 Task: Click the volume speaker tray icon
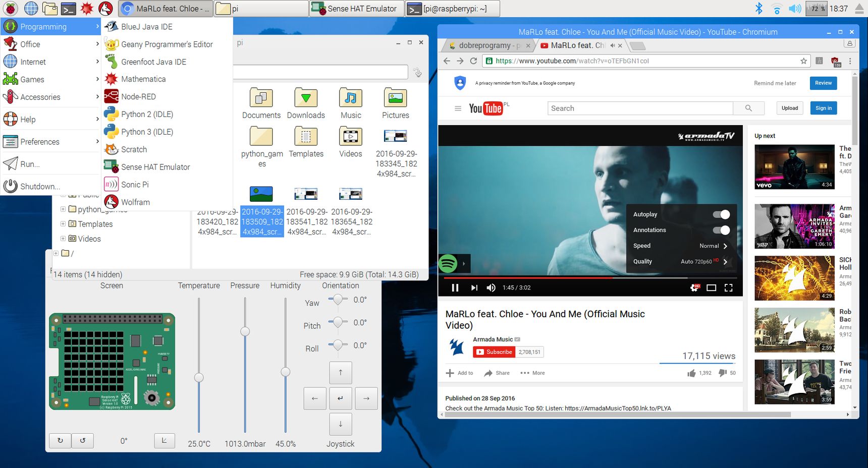click(x=795, y=9)
